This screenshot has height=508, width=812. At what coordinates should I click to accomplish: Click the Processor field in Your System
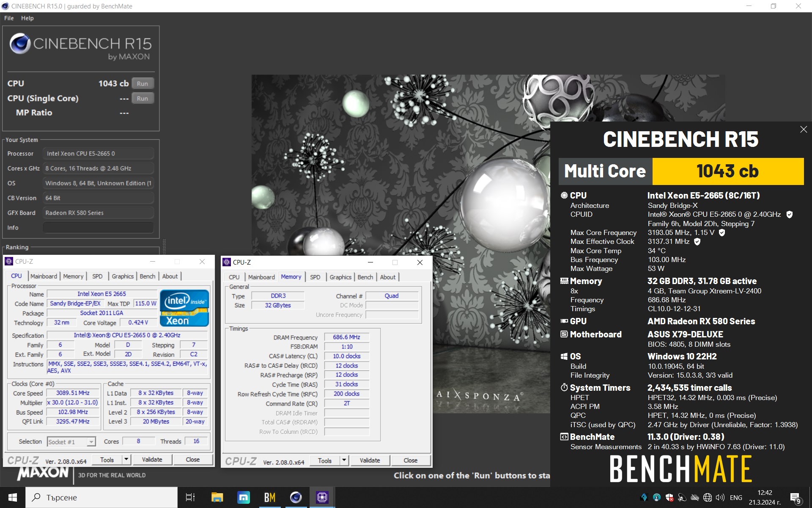tap(98, 153)
